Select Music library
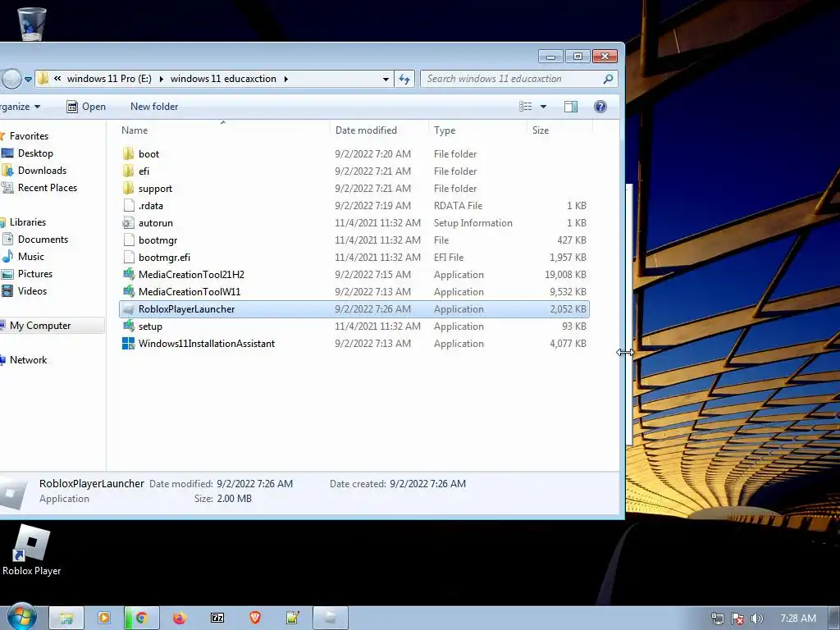The width and height of the screenshot is (840, 630). (30, 257)
